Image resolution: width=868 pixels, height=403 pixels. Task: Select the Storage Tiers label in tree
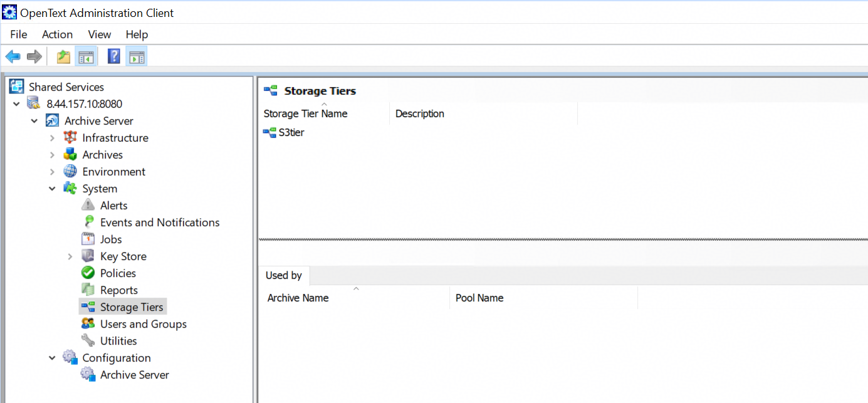click(132, 306)
